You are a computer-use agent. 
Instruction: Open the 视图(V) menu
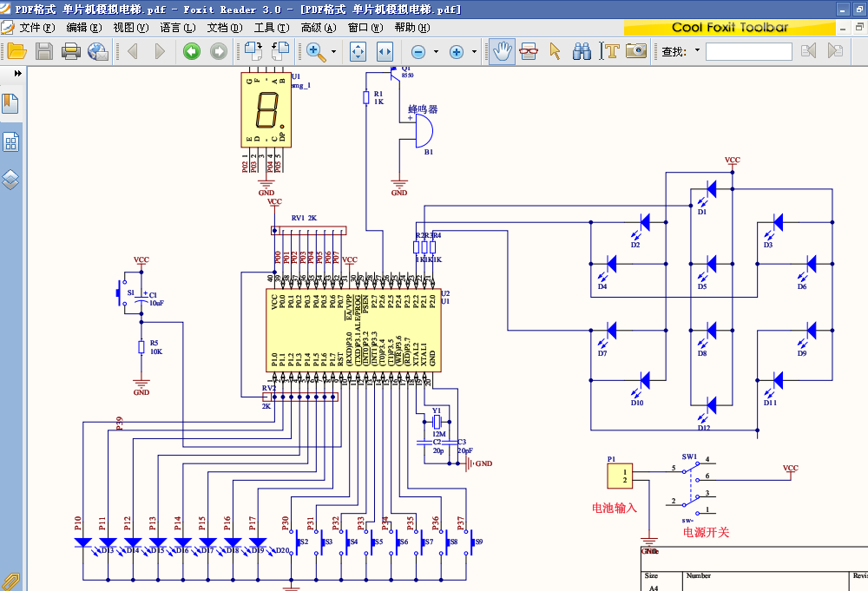pos(131,28)
